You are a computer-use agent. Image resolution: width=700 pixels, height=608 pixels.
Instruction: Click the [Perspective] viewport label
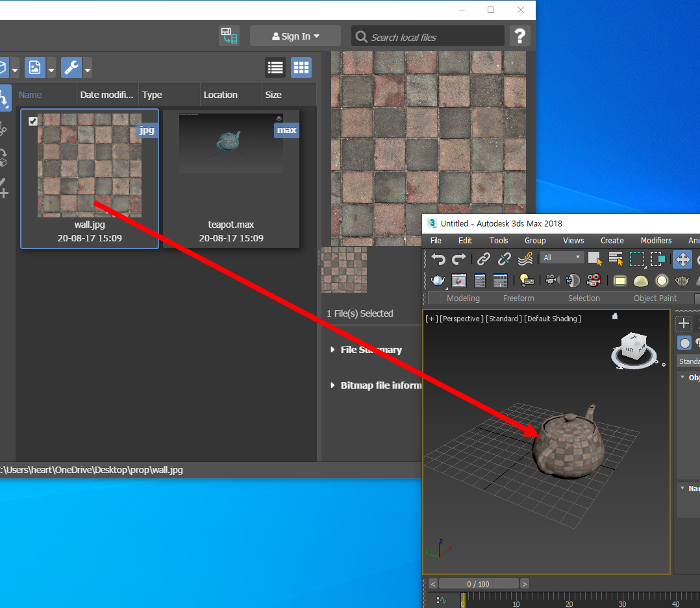[461, 319]
